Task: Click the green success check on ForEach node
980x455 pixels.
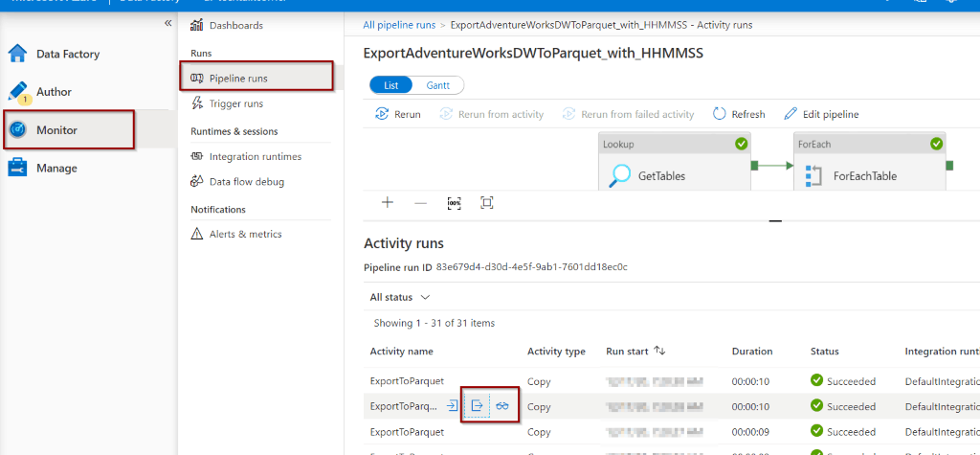Action: pos(936,144)
